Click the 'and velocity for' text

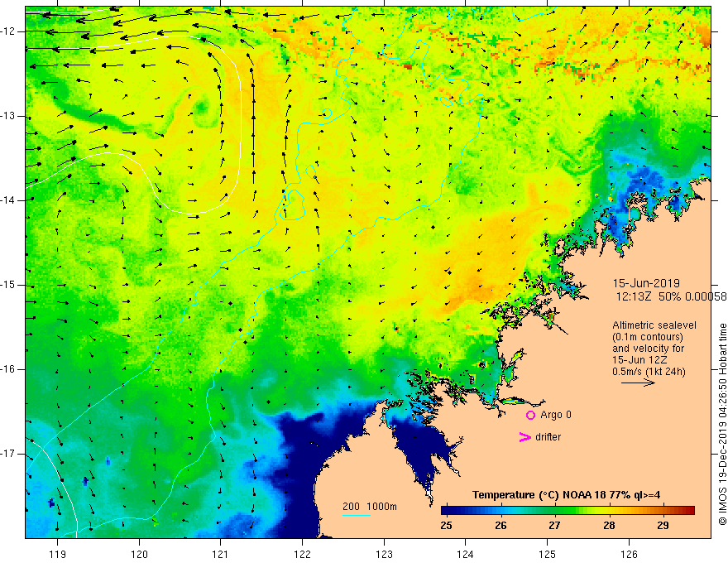click(x=648, y=348)
